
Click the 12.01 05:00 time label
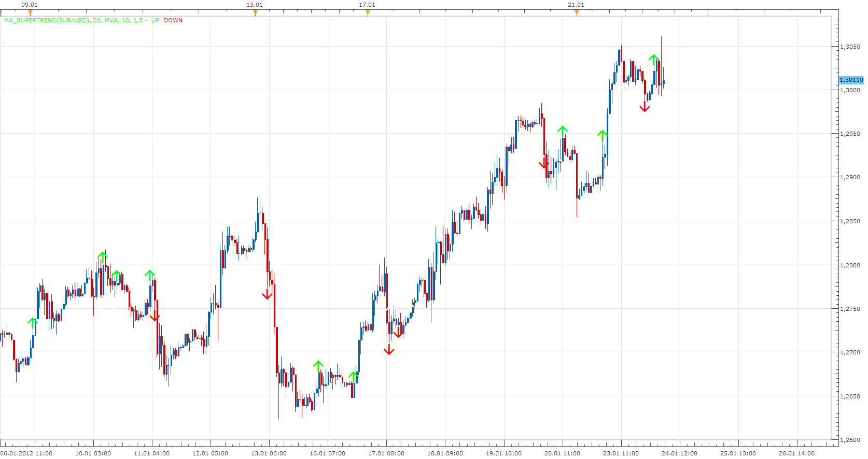pos(211,453)
